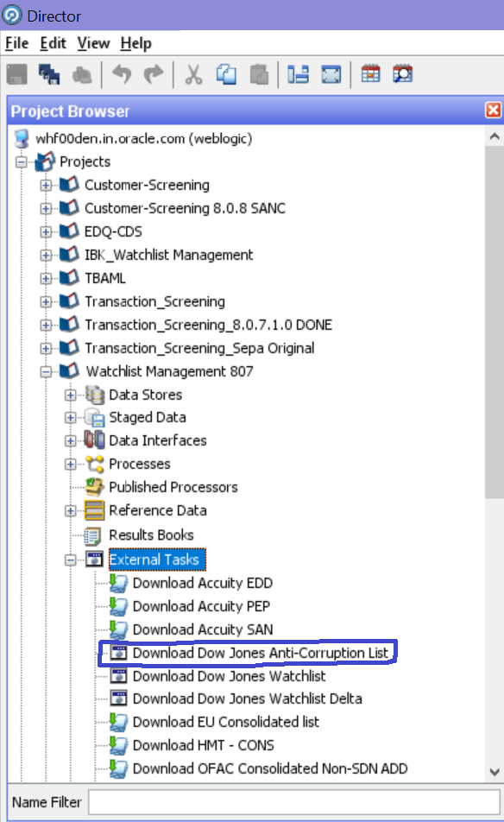Click the Undo arrow icon
The height and width of the screenshot is (822, 504).
tap(122, 74)
